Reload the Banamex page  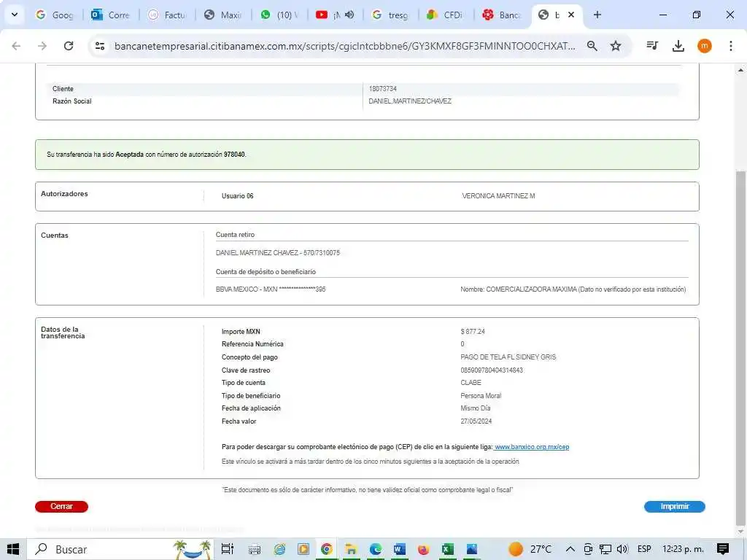tap(69, 46)
